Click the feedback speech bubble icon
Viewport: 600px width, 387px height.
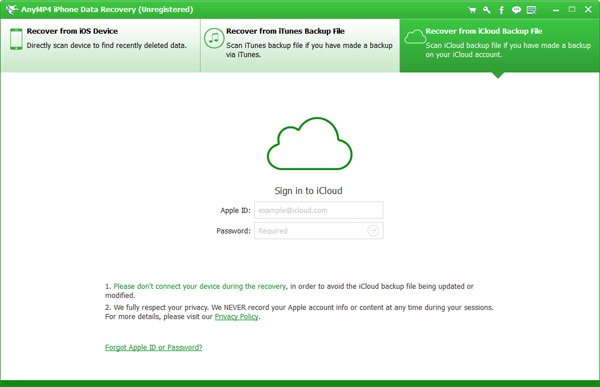[x=516, y=10]
